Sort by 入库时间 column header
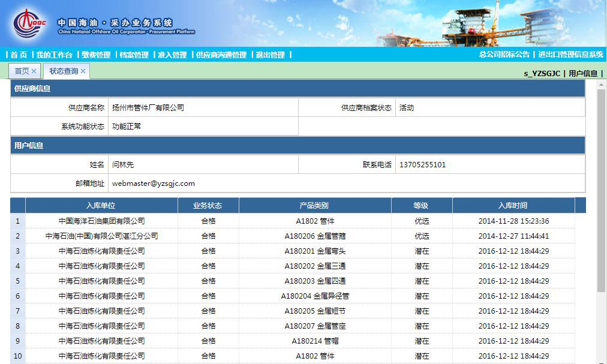607x364 pixels. tap(513, 205)
